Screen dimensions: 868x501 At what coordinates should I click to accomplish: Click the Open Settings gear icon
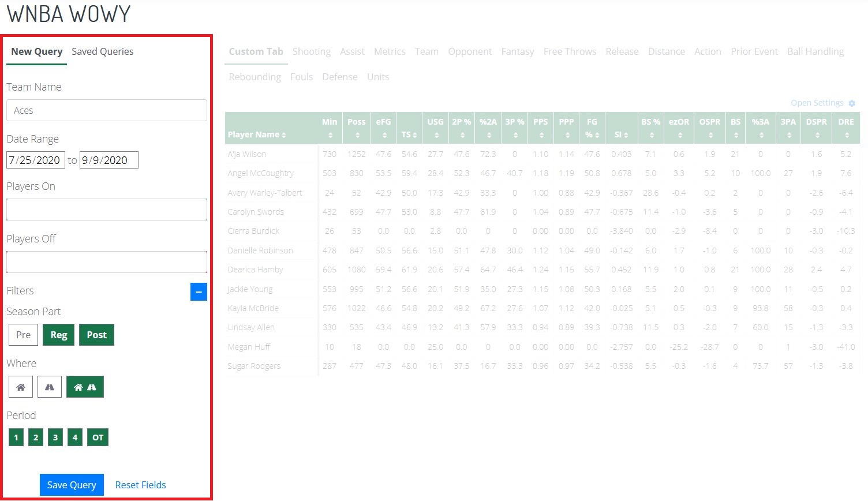[851, 103]
